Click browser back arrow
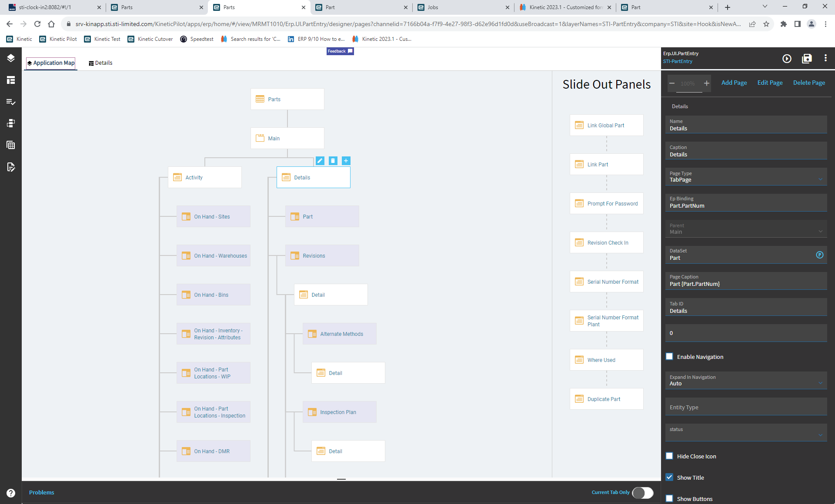Viewport: 835px width, 504px height. 10,24
